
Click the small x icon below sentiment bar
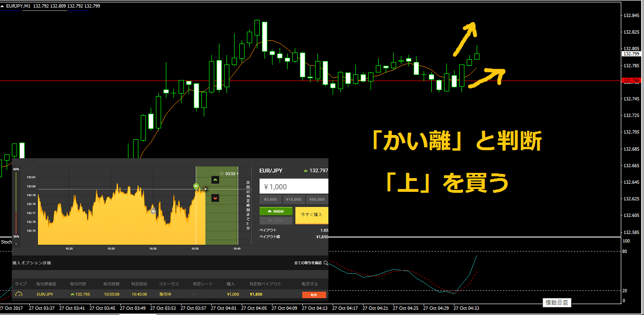16,244
